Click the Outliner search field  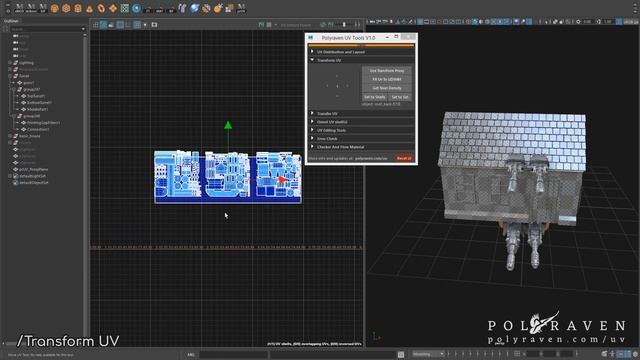[47, 29]
